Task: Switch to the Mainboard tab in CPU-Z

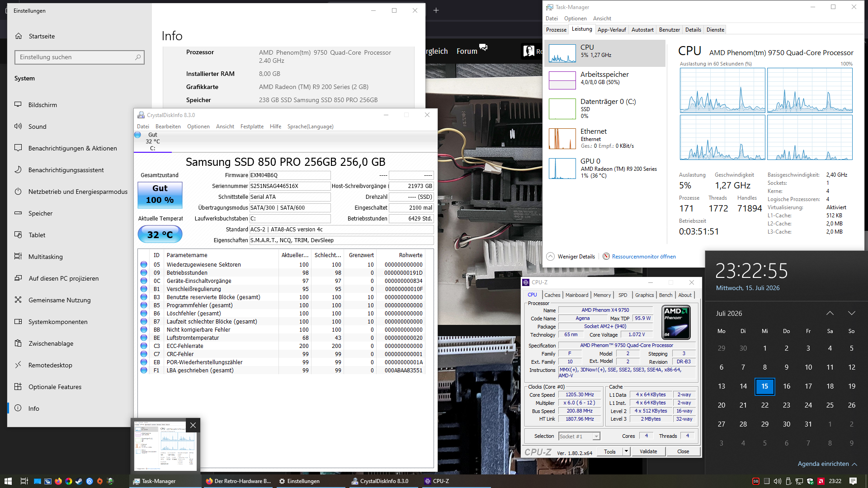Action: (x=577, y=295)
